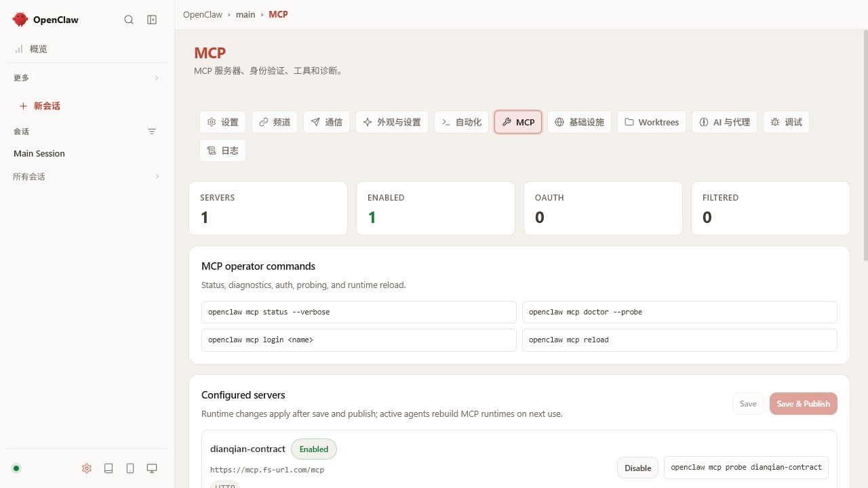This screenshot has height=488, width=868.
Task: Select the 外观与设置 tab
Action: coord(392,122)
